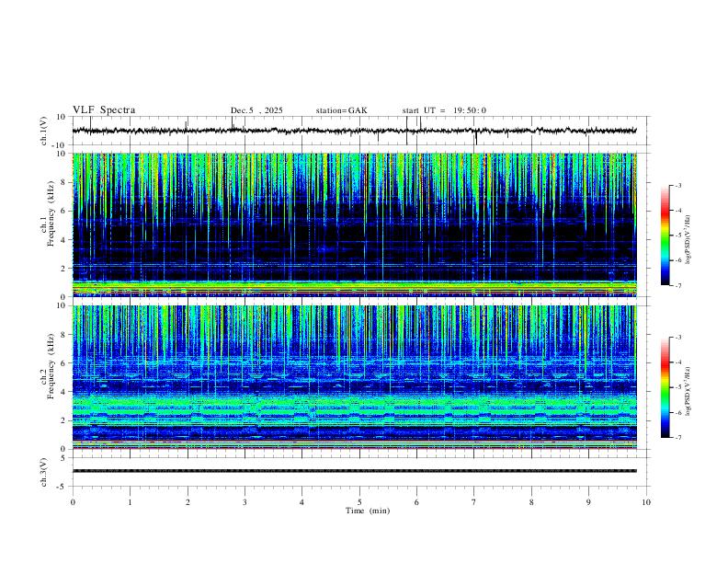Click the '-10' tick on ch.1 voltage axis
The width and height of the screenshot is (728, 563).
click(x=61, y=145)
